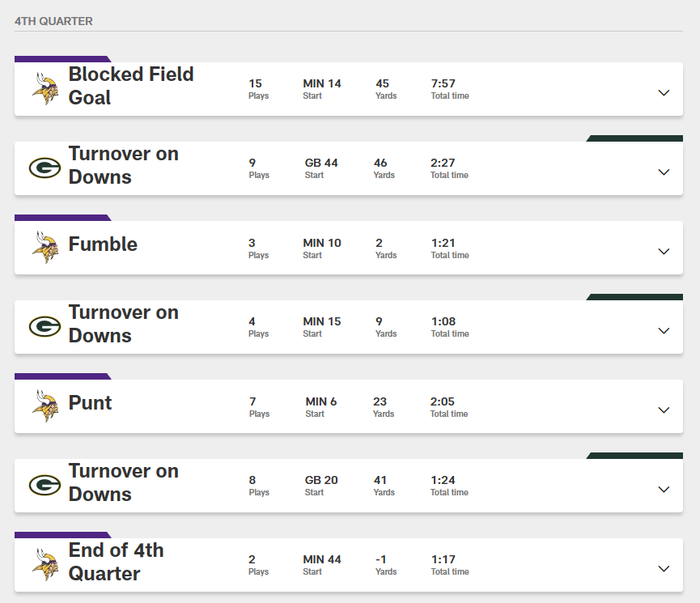Expand the Fumble drive details chevron
This screenshot has width=700, height=603.
click(x=664, y=252)
